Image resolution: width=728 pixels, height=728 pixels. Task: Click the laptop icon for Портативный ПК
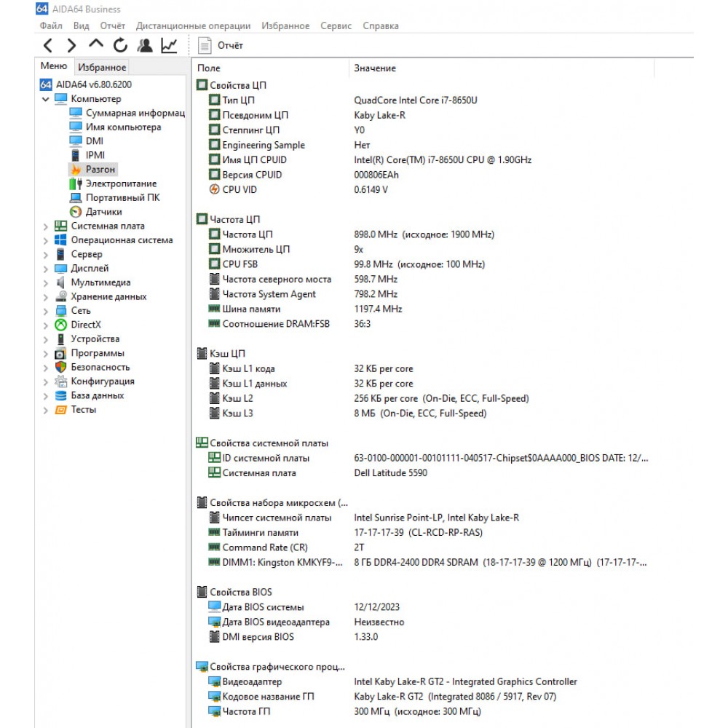[x=76, y=198]
